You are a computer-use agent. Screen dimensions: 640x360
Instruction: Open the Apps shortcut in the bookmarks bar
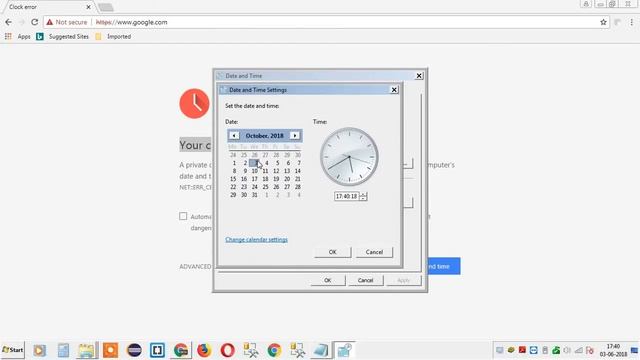pos(18,36)
